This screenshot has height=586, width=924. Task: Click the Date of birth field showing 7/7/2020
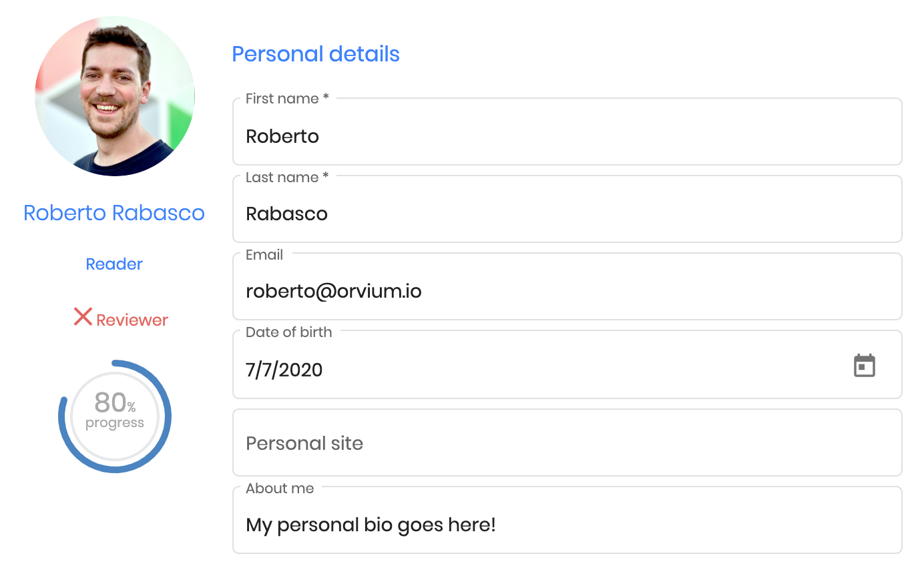567,364
